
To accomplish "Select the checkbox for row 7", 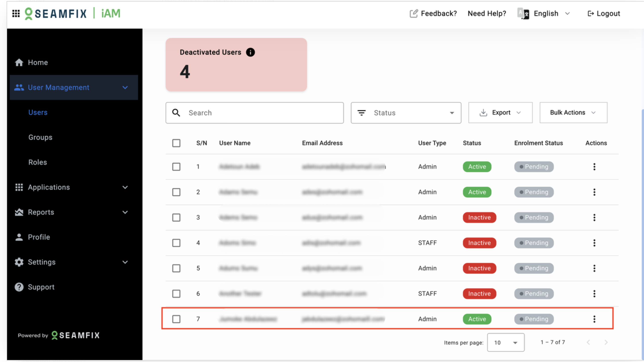I will click(176, 319).
